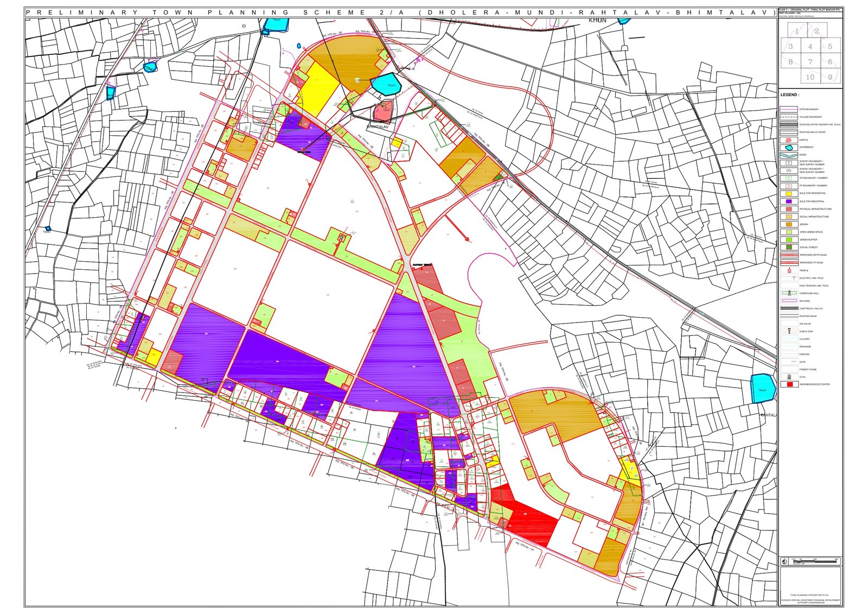Click the Village Boundary dashed-line symbol
Viewport: 868px width, 614px height.
click(789, 117)
